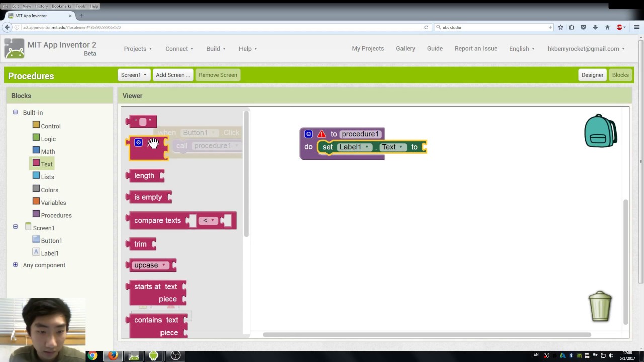Click the MIT App Inventor android logo
The image size is (644, 362).
[14, 49]
